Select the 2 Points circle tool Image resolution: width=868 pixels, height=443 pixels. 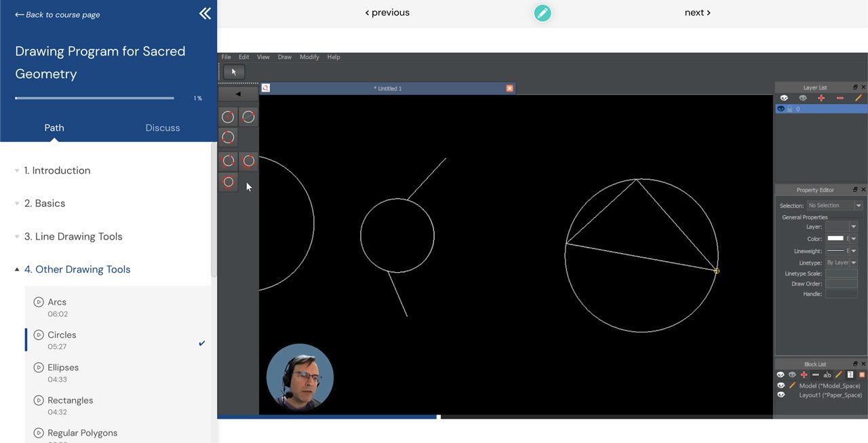(x=249, y=117)
